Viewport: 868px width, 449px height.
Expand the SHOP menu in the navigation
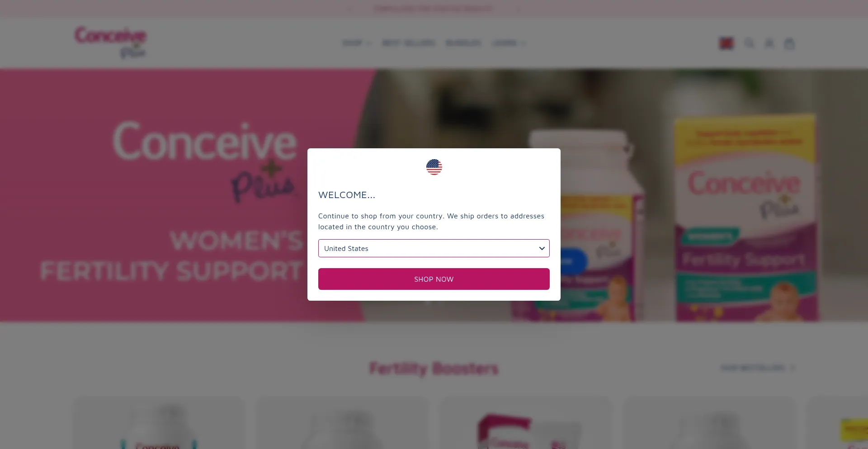(357, 43)
